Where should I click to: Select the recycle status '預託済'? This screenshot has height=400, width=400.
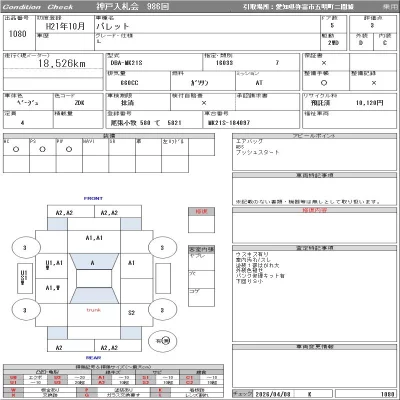(320, 103)
